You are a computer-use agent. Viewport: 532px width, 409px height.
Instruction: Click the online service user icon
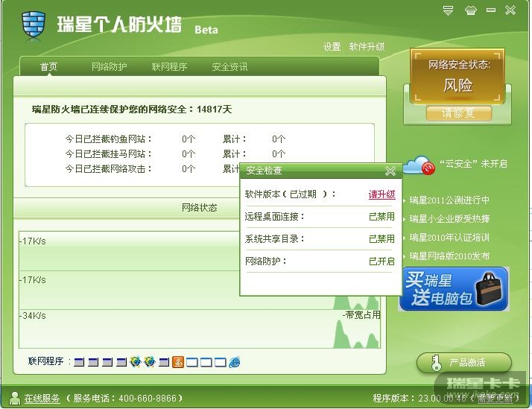pyautogui.click(x=15, y=398)
